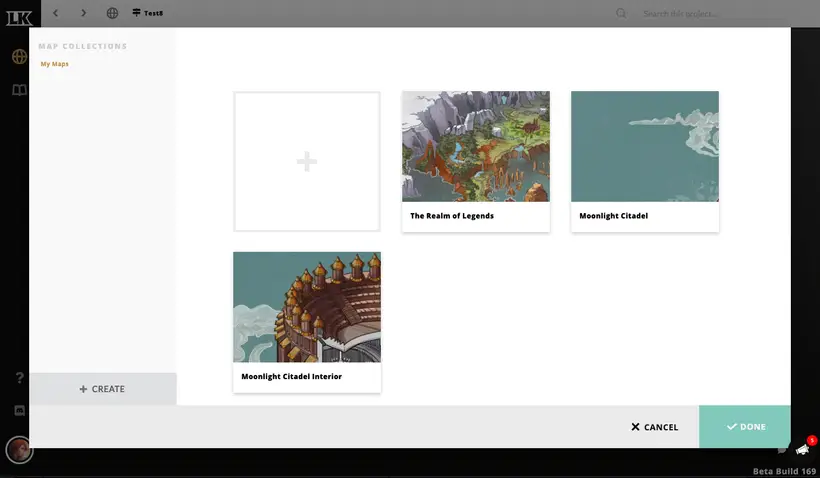Click the Moonlight Citadel Interior title text
Viewport: 820px width, 478px height.
coord(291,377)
